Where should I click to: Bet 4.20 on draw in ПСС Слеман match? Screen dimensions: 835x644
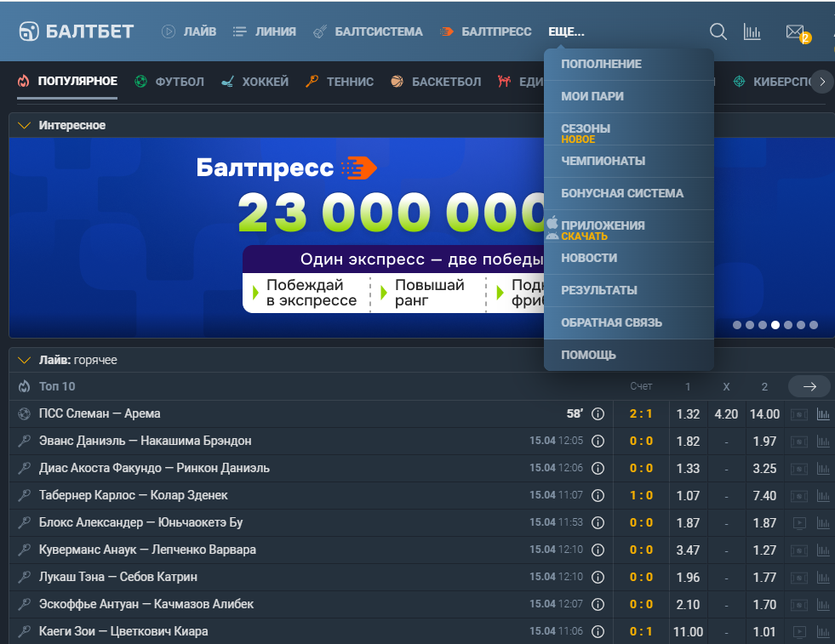(x=726, y=414)
